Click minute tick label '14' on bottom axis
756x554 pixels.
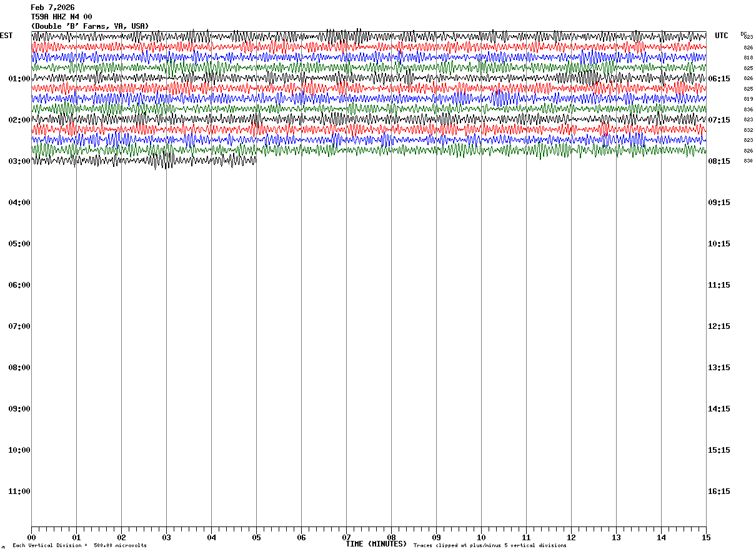[661, 538]
